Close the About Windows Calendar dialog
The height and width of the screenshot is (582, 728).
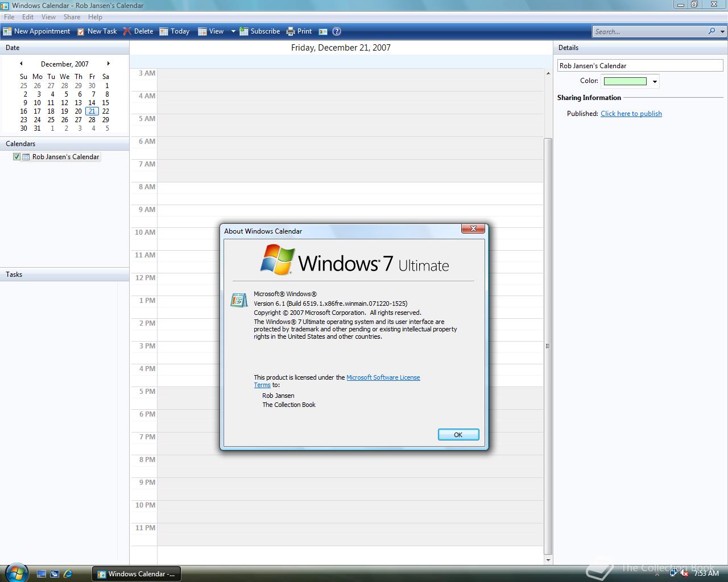pyautogui.click(x=473, y=228)
